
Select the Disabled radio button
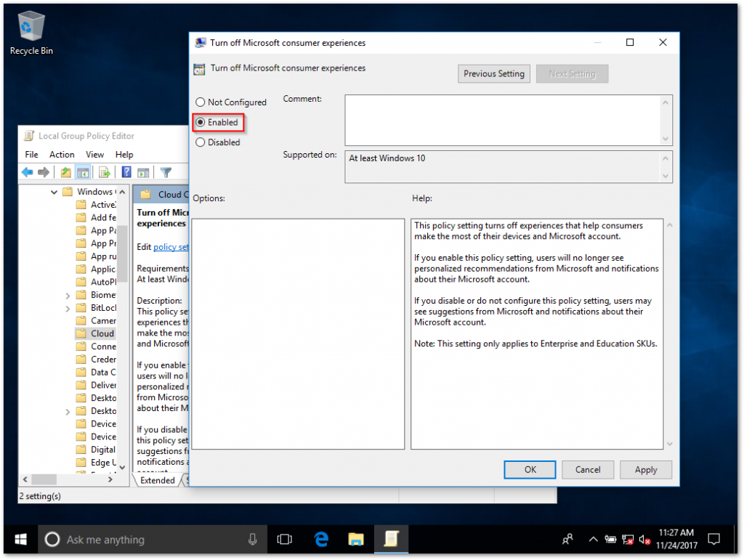(x=201, y=142)
